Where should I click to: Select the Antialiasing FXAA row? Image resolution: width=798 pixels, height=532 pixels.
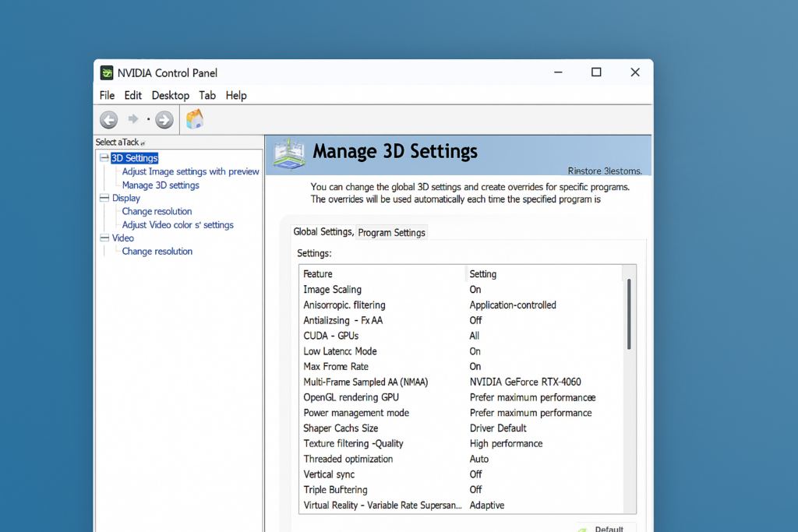[461, 320]
